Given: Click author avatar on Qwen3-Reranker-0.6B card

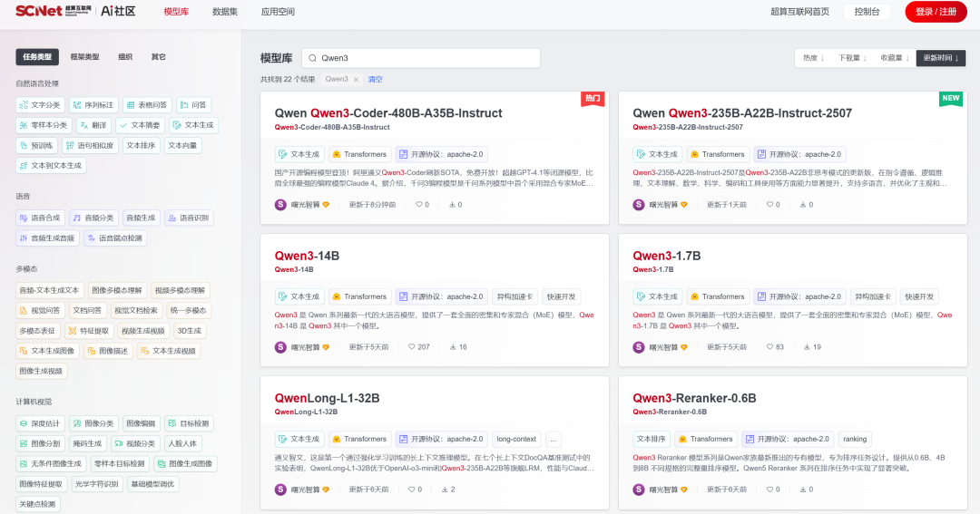Looking at the screenshot, I should tap(638, 490).
